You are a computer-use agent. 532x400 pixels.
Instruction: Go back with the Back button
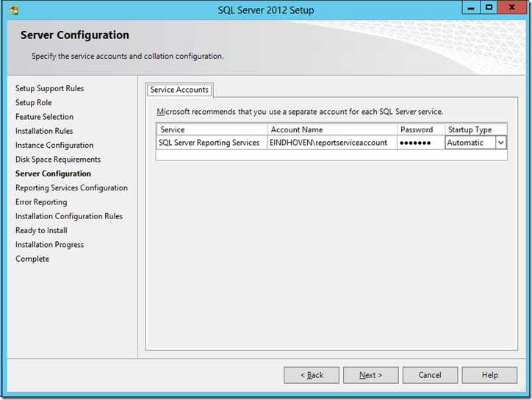pyautogui.click(x=312, y=375)
